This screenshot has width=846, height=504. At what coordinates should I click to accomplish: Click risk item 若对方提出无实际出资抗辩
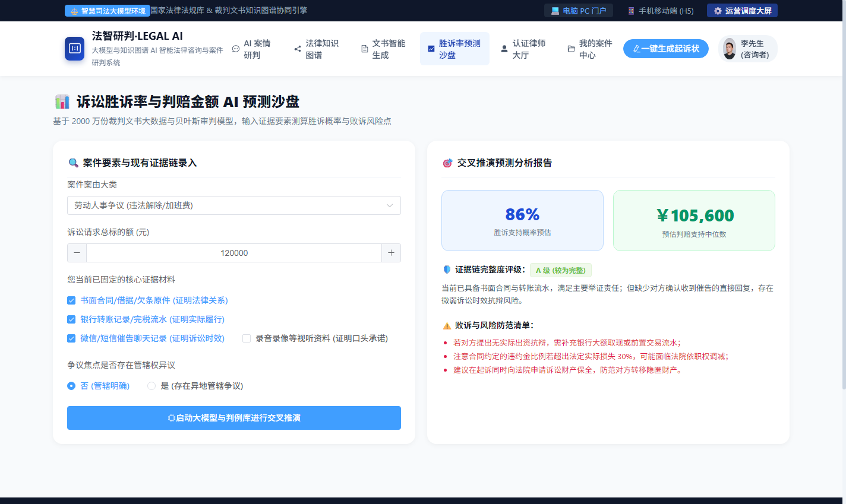pyautogui.click(x=567, y=343)
